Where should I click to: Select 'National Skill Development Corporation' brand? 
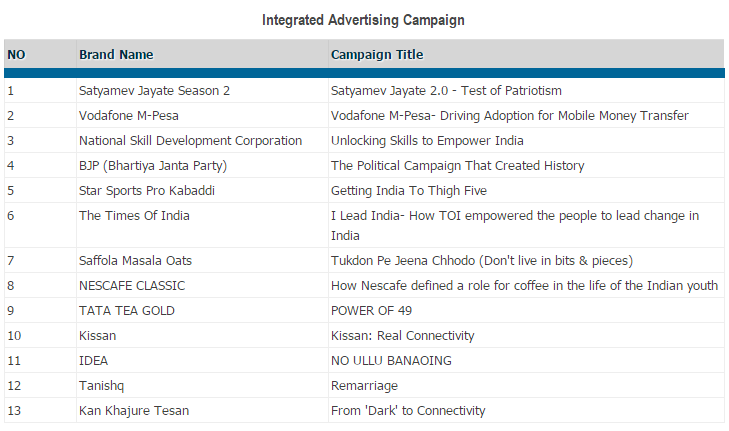pyautogui.click(x=190, y=141)
